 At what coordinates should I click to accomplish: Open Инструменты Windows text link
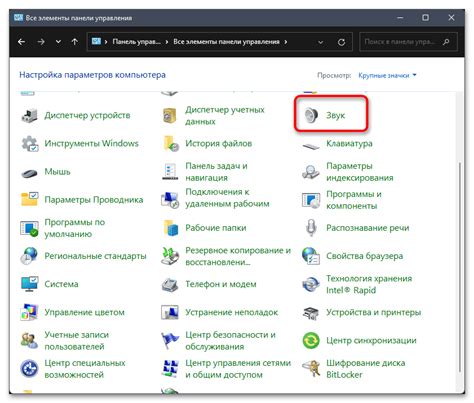pyautogui.click(x=91, y=143)
